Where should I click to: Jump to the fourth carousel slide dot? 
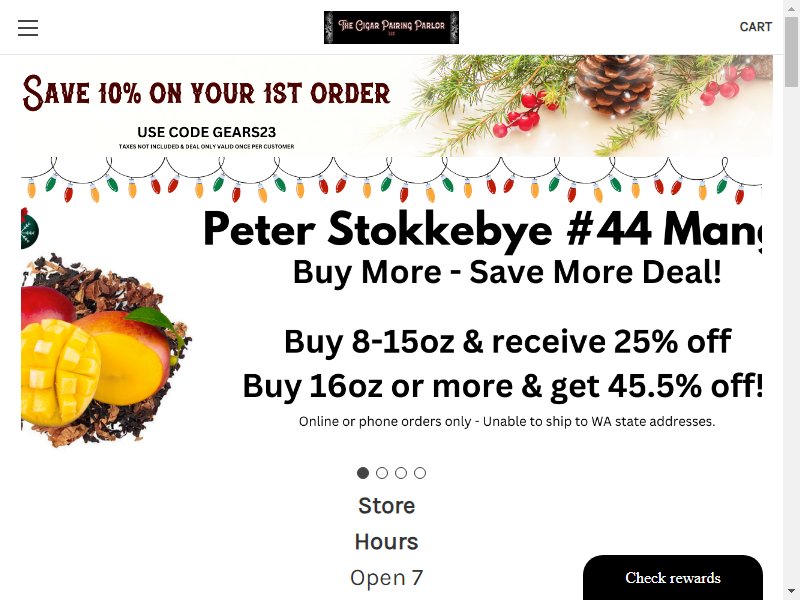pos(420,473)
